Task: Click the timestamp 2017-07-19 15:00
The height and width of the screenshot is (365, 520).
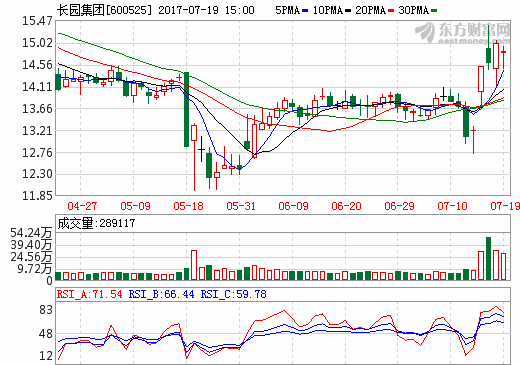Action: (x=206, y=10)
